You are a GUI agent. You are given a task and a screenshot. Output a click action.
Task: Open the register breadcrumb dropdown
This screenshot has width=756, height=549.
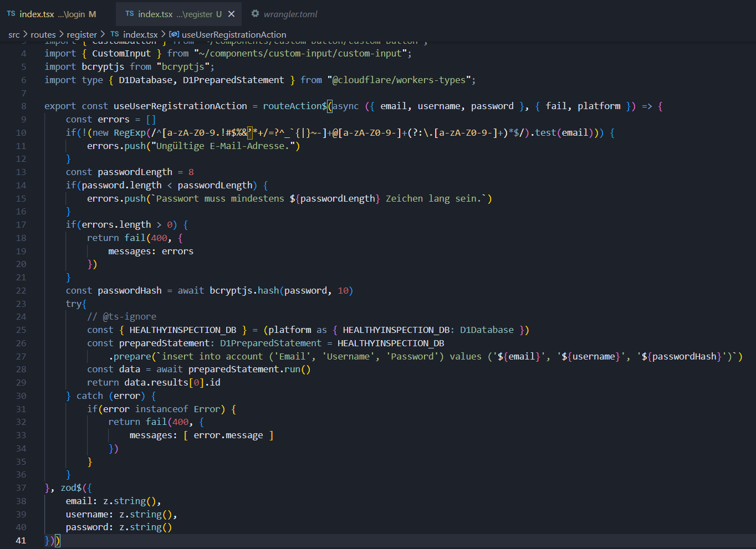82,34
